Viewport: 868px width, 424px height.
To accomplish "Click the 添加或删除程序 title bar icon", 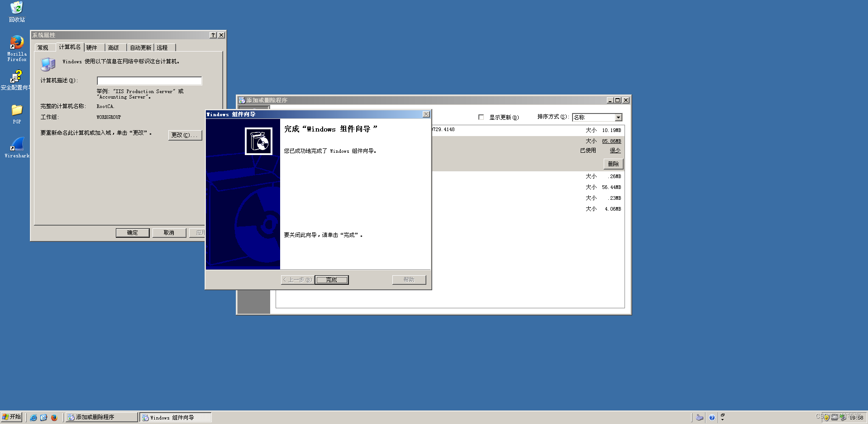I will click(x=242, y=100).
